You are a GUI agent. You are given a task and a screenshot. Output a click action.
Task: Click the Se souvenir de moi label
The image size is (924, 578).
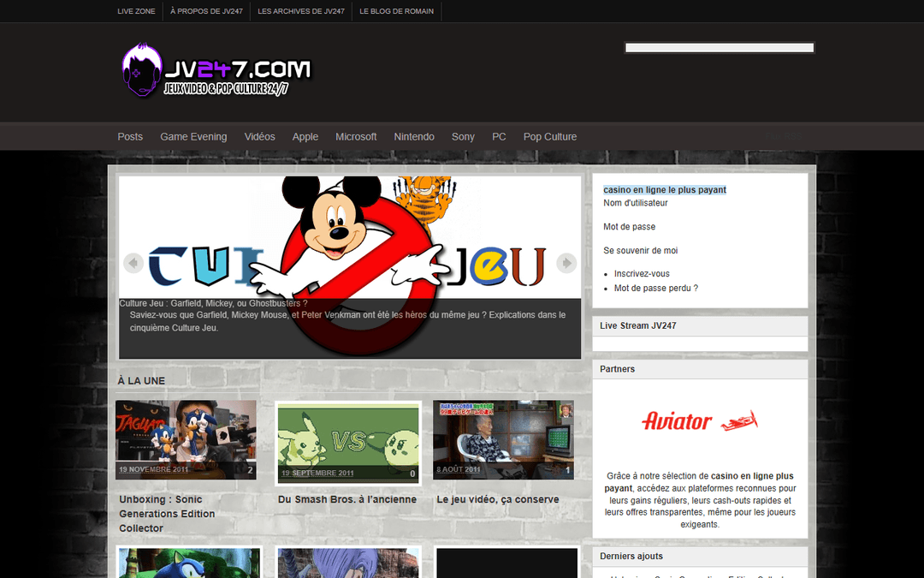(x=641, y=251)
